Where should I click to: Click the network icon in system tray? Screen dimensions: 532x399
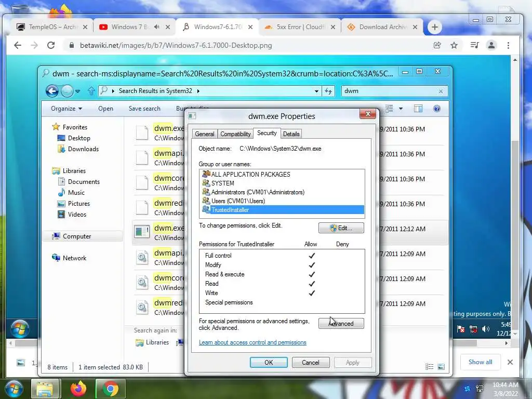tap(480, 389)
